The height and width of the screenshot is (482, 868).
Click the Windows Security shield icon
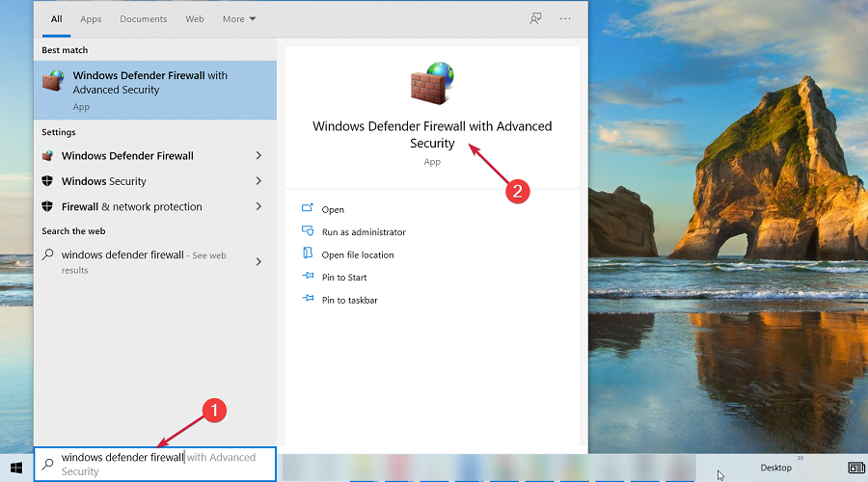(48, 181)
